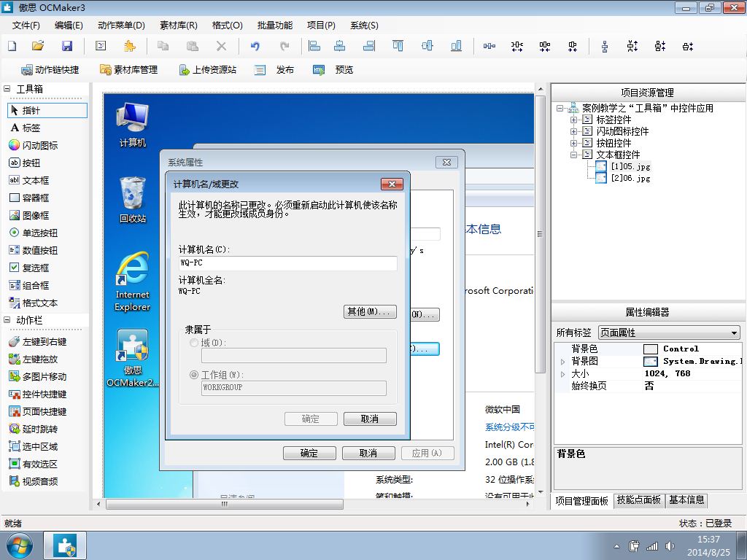Select the Textbox (文本框) tool
Viewport: 747px width, 560px height.
coord(29,181)
